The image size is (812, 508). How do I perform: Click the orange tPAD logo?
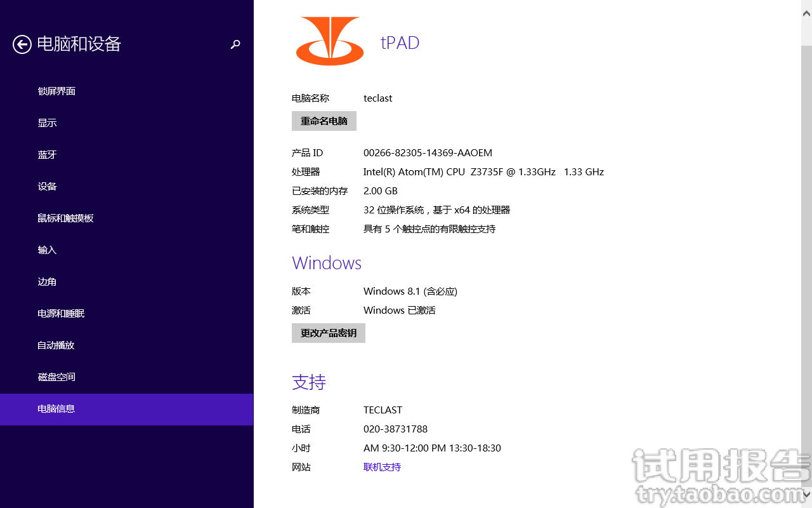[x=329, y=41]
